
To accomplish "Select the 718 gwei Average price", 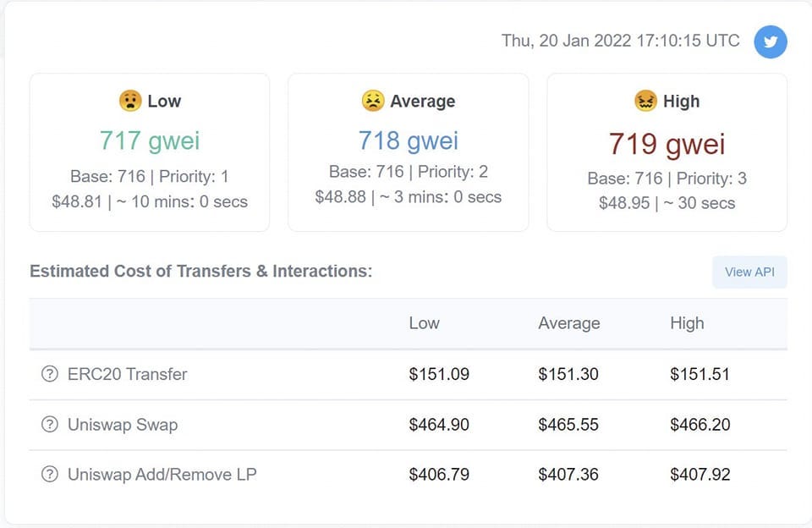I will [408, 140].
